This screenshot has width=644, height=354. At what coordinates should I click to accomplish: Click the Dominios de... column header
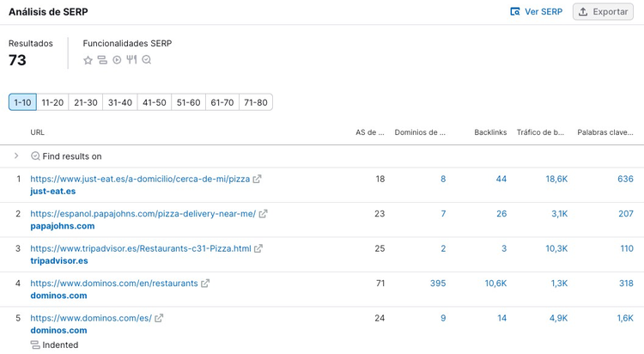coord(420,132)
